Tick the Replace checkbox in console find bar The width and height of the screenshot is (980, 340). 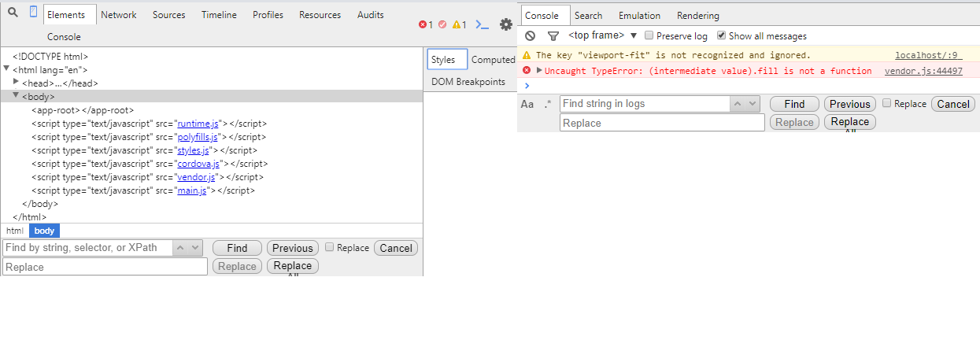pos(887,103)
